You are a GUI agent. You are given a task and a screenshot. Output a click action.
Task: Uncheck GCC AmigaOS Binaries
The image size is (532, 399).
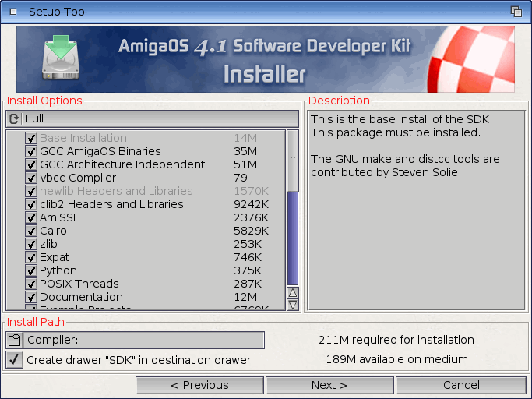point(31,151)
